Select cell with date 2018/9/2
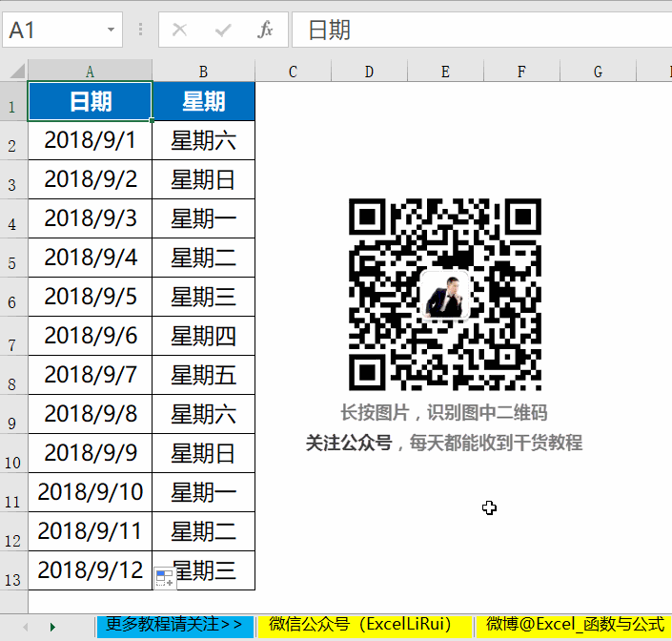Viewport: 672px width, 641px height. click(x=90, y=179)
